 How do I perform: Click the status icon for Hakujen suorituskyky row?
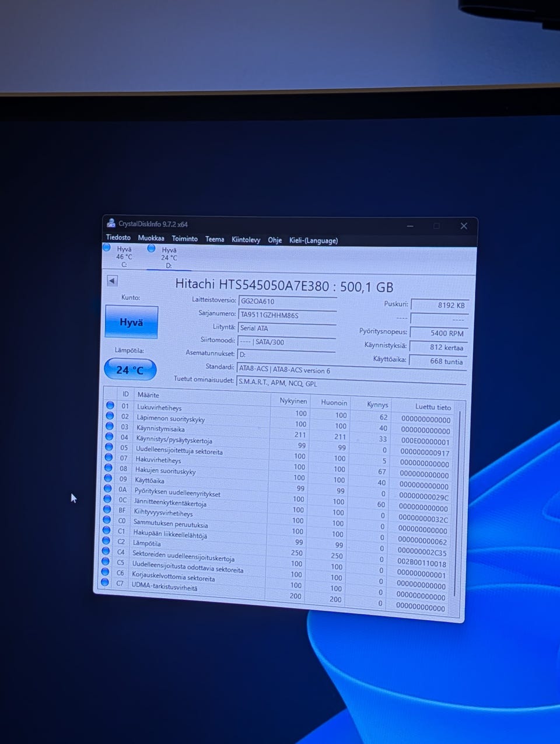pos(108,467)
